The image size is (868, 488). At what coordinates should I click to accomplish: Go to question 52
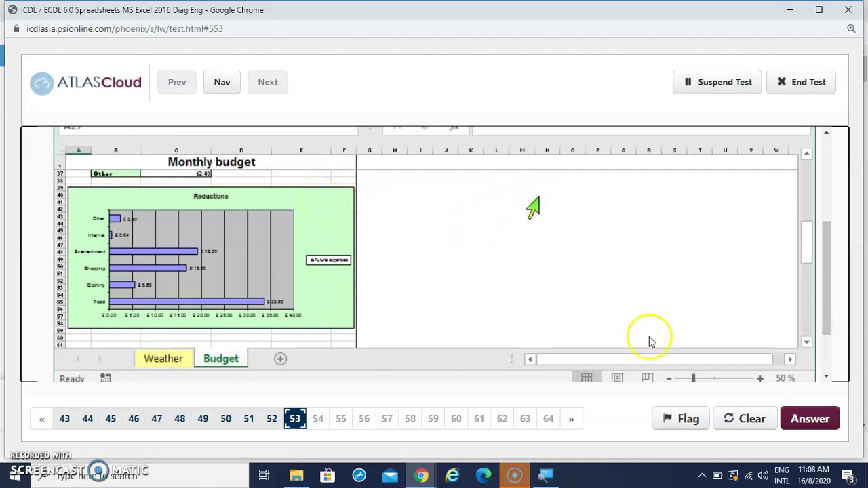(x=272, y=418)
